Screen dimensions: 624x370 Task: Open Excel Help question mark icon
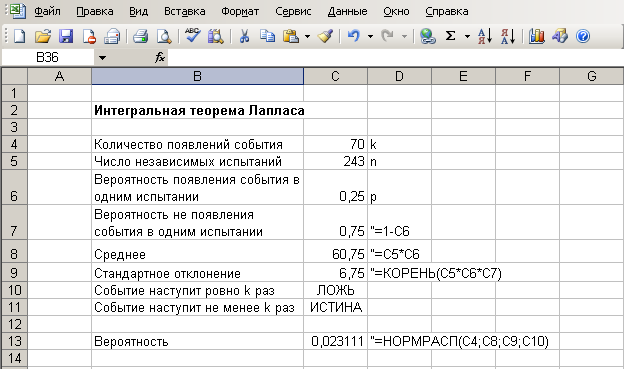click(583, 36)
